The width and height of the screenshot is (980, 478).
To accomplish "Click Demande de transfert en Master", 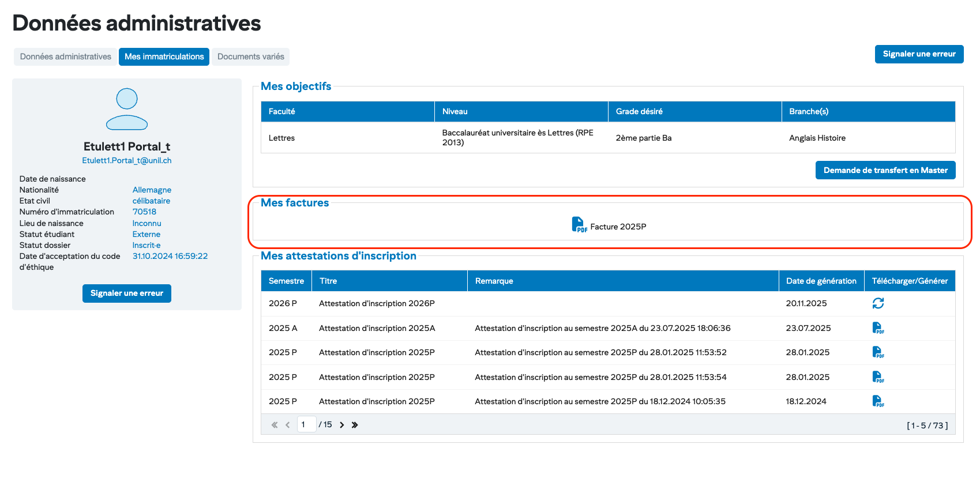I will click(x=885, y=170).
